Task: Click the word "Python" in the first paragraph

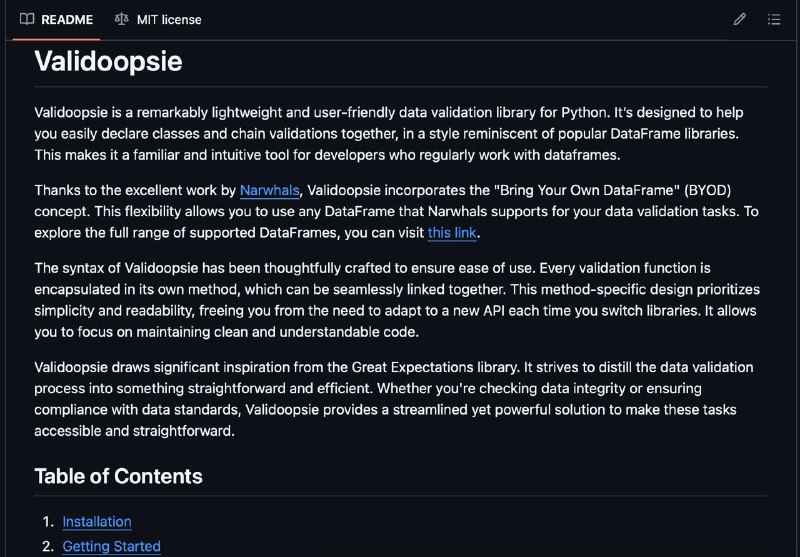Action: point(583,112)
